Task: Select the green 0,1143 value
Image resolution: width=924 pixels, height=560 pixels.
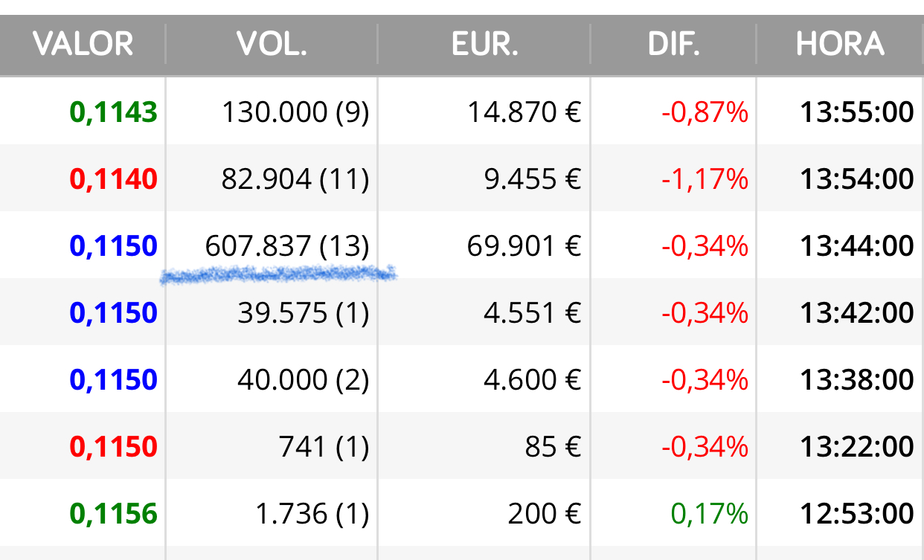Action: click(x=113, y=112)
